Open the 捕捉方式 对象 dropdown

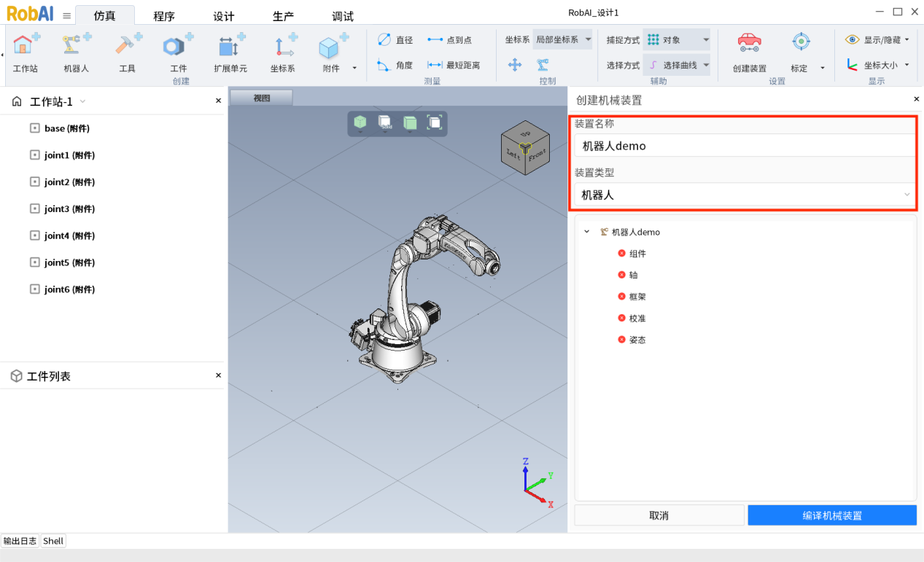click(677, 40)
